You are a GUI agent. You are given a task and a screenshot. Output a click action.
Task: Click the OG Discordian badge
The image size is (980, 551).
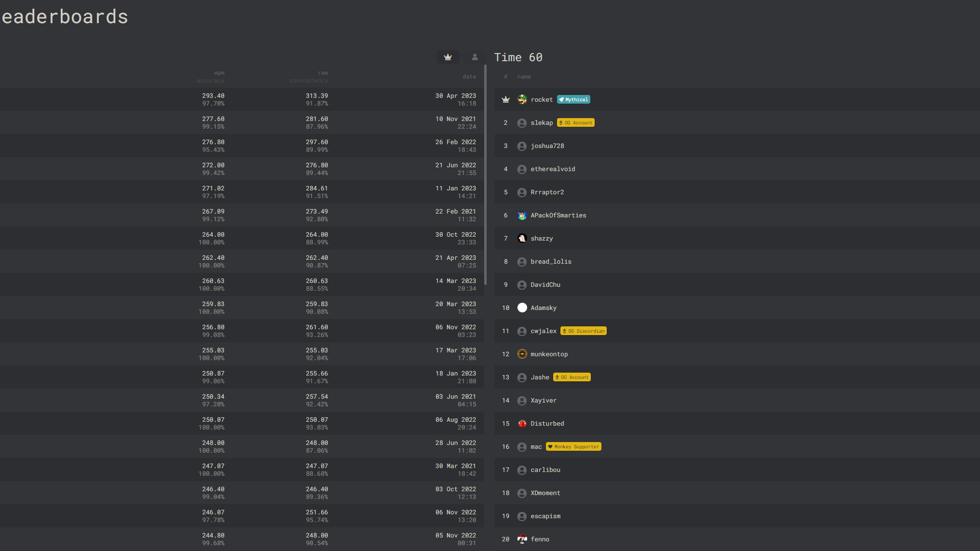pyautogui.click(x=584, y=331)
